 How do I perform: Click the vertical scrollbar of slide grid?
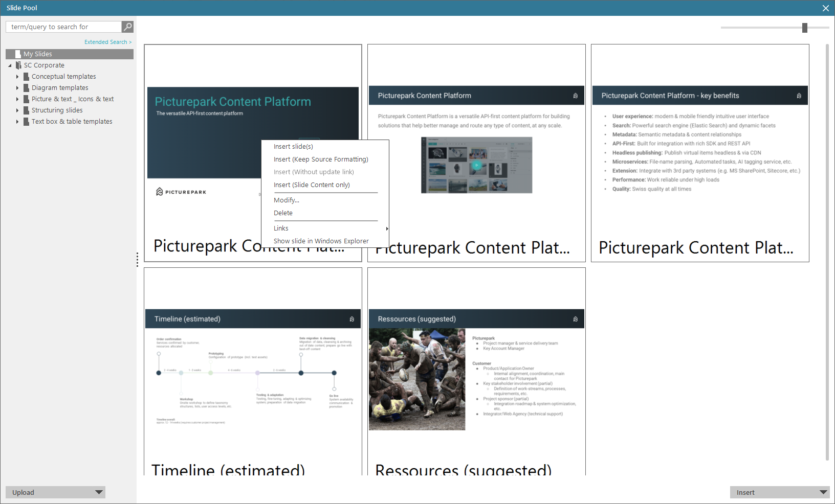point(827,253)
